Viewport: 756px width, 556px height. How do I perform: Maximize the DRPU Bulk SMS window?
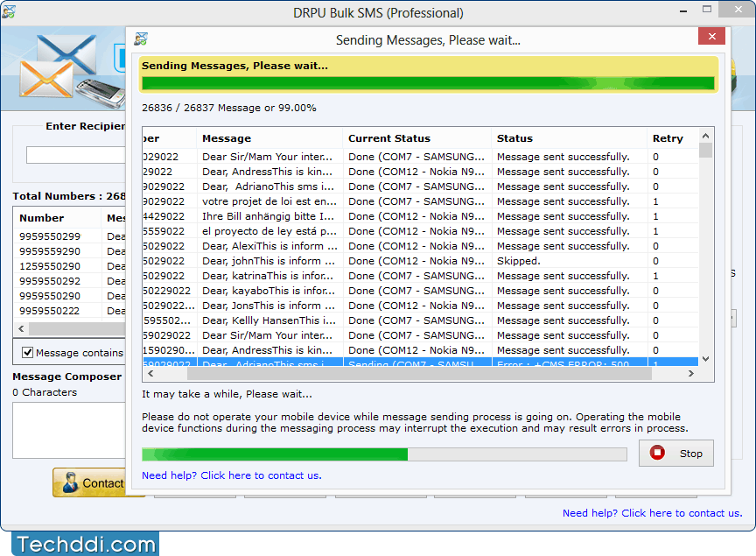click(707, 9)
